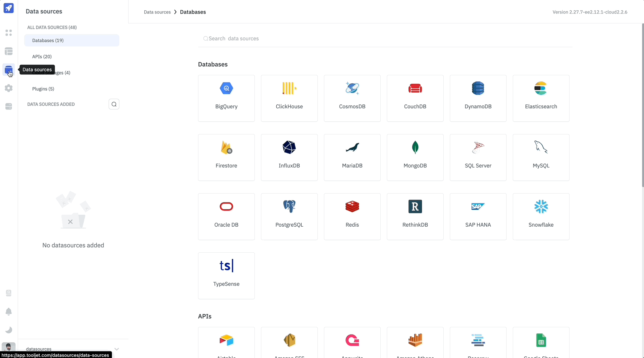Open the database tables sidebar icon

pyautogui.click(x=8, y=51)
